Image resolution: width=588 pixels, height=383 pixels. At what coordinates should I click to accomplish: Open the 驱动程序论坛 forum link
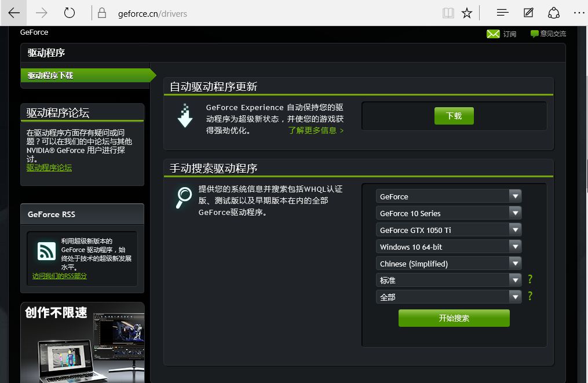tap(49, 167)
